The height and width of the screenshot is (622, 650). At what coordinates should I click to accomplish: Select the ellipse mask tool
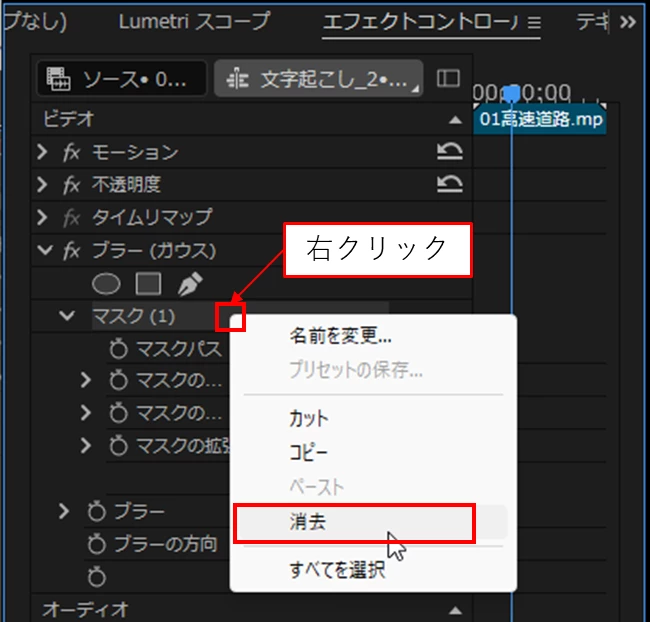click(x=106, y=284)
